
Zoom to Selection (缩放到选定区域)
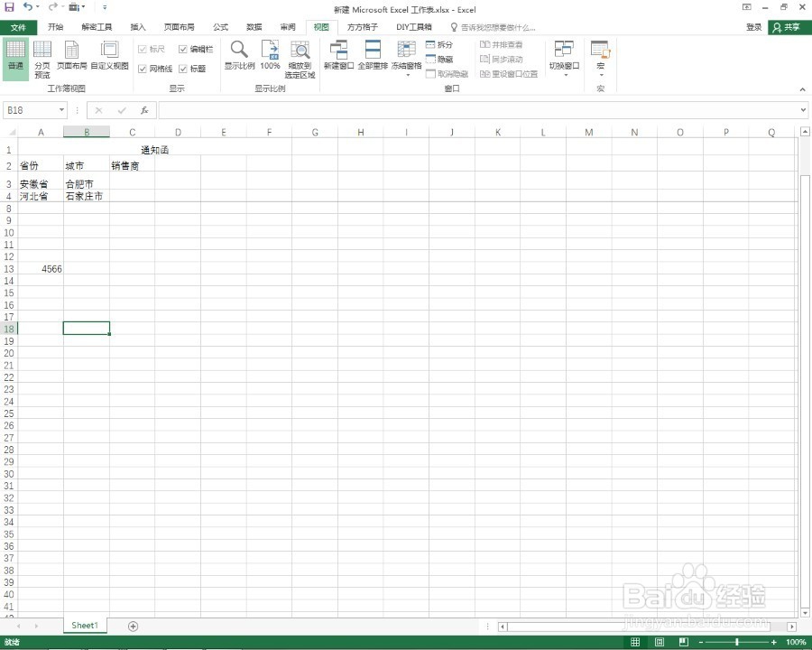pyautogui.click(x=300, y=59)
